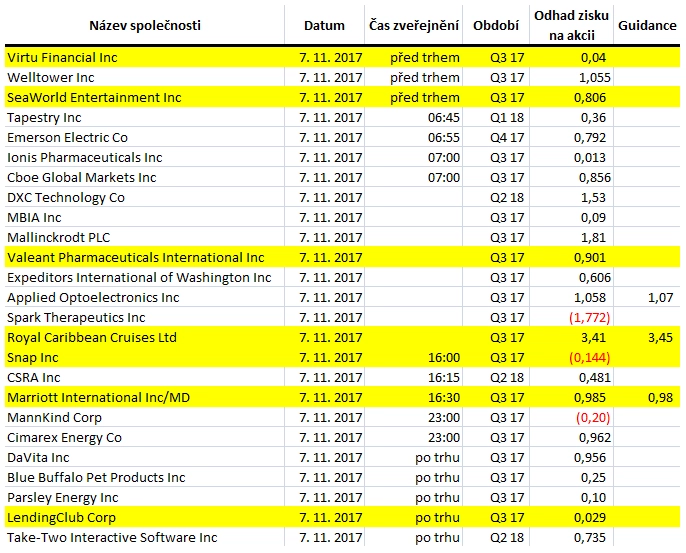Select the 'Název společnosti' column header
The height and width of the screenshot is (553, 686).
145,25
